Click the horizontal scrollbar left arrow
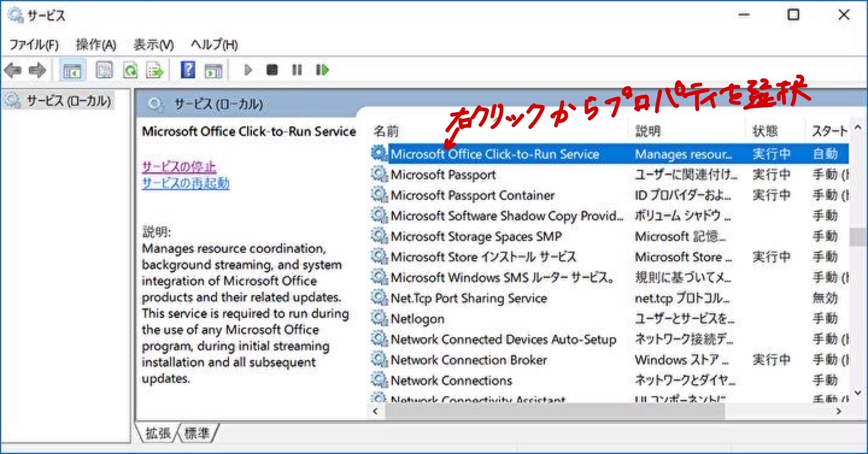This screenshot has height=454, width=868. coord(376,411)
